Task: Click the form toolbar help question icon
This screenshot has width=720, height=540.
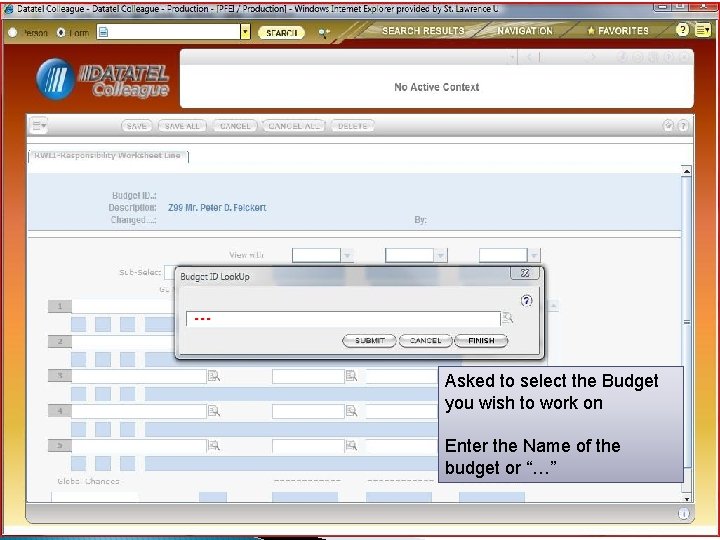Action: [x=683, y=125]
